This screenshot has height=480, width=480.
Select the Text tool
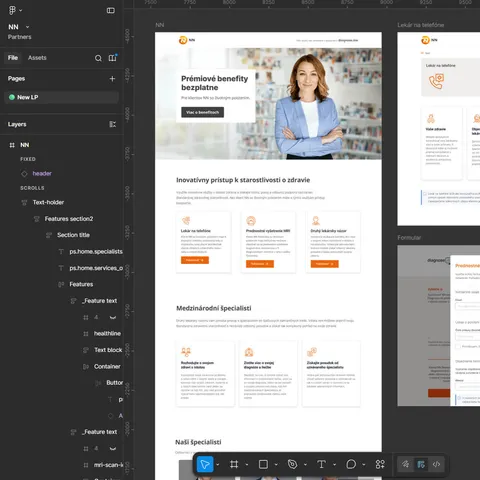[321, 464]
